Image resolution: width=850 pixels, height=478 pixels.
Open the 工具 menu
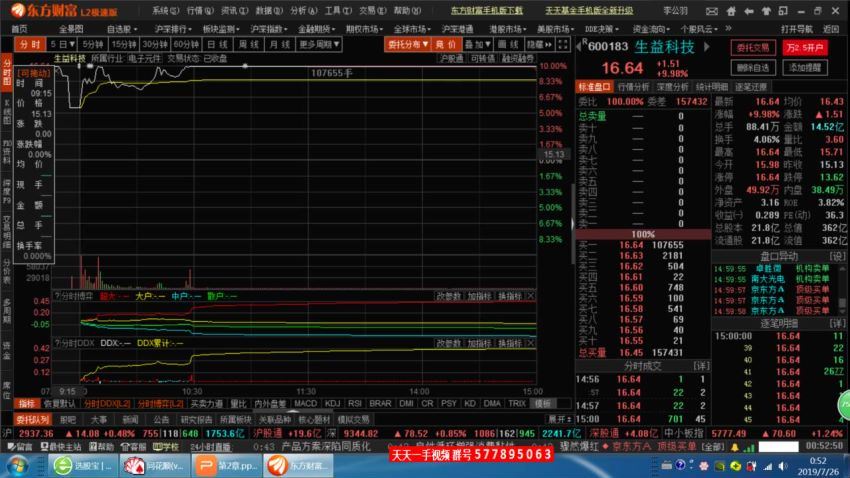(x=338, y=10)
